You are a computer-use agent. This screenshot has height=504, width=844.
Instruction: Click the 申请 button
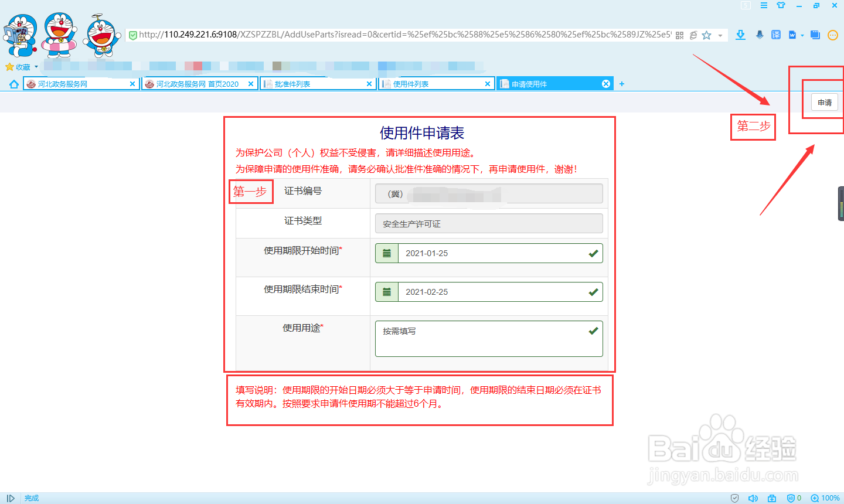click(824, 102)
